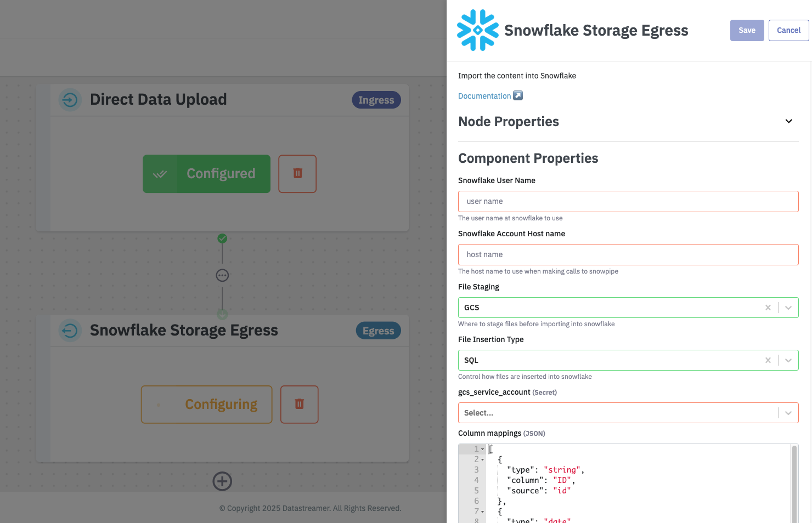Screen dimensions: 812x523
Task: Click the JSON editor vertical scrollbar
Action: tap(794, 484)
